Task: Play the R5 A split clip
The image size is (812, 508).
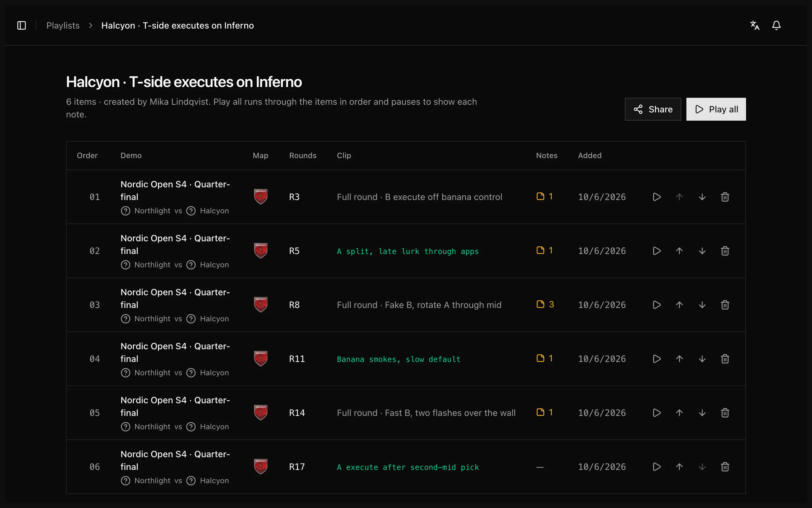Action: (657, 251)
